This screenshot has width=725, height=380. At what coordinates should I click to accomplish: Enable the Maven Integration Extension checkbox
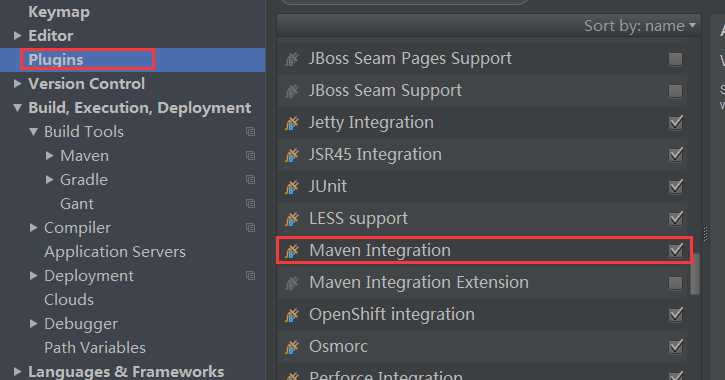(x=675, y=282)
